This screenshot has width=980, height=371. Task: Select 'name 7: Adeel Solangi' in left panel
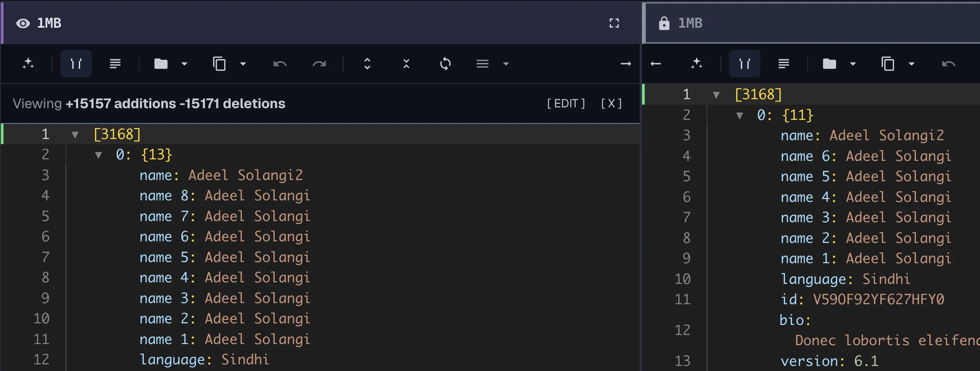[x=225, y=216]
